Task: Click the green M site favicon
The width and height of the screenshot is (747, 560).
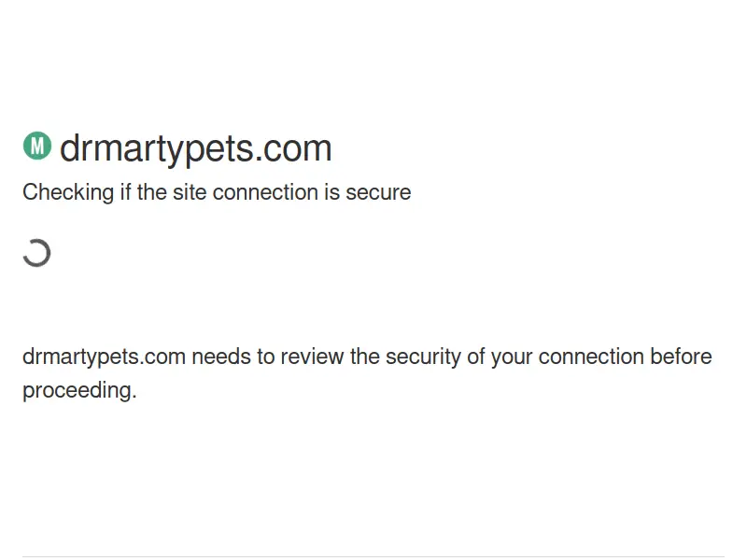Action: pos(36,146)
